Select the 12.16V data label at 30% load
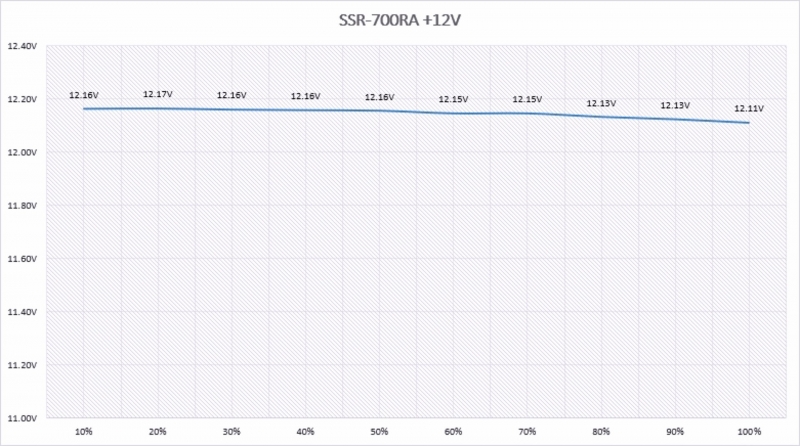 tap(232, 95)
